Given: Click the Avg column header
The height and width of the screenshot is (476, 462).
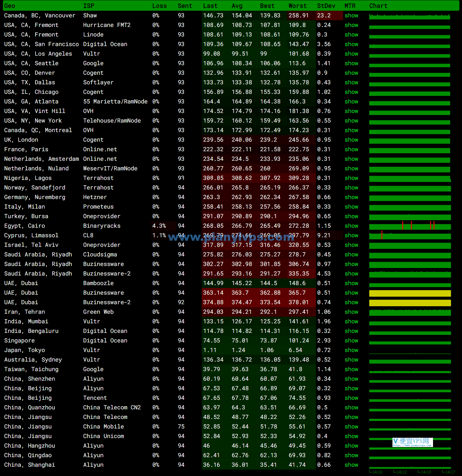Looking at the screenshot, I should tap(237, 6).
